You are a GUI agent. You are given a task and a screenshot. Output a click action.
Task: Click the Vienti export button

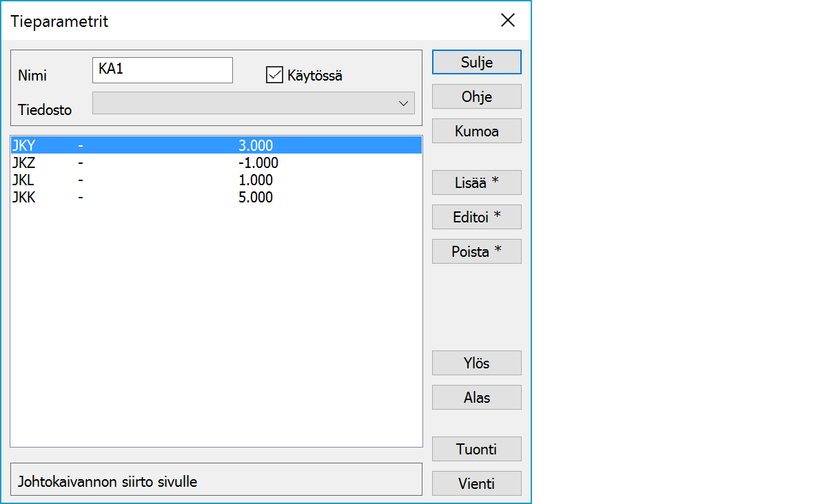click(x=476, y=483)
